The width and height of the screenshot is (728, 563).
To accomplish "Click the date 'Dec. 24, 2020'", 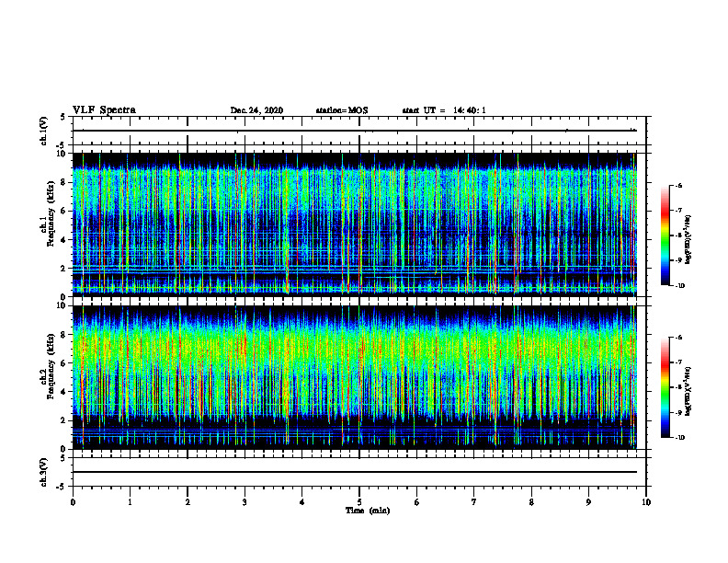I will (x=256, y=110).
